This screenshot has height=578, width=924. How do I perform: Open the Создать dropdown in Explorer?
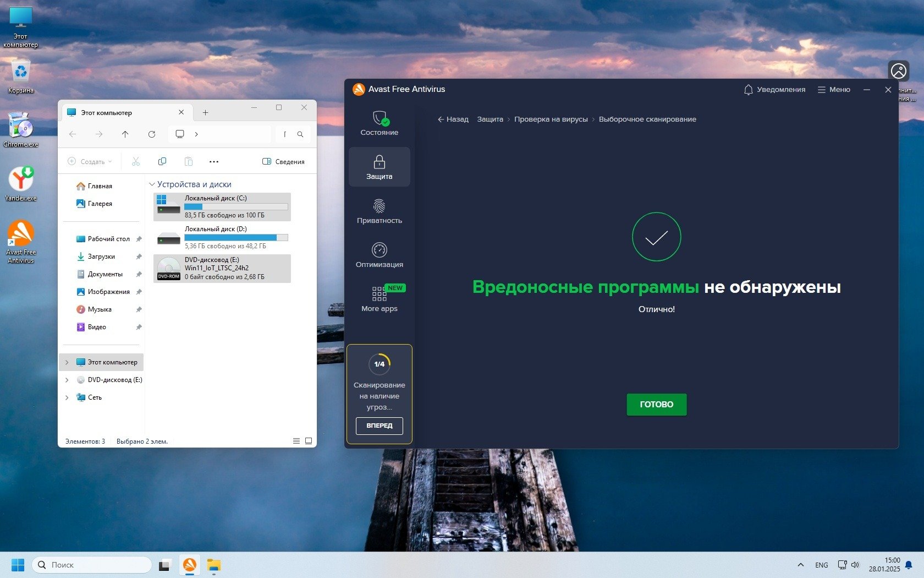click(90, 161)
